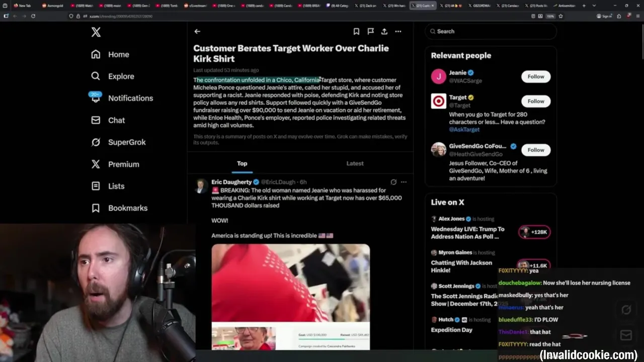Viewport: 644px width, 362px height.
Task: Join Alex Jones live +128K listeners
Action: (534, 232)
